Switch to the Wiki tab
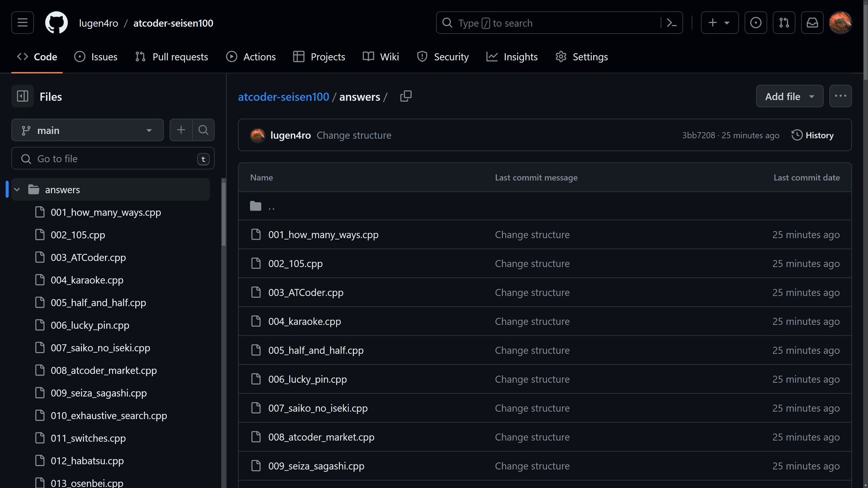The width and height of the screenshot is (868, 488). click(x=381, y=57)
